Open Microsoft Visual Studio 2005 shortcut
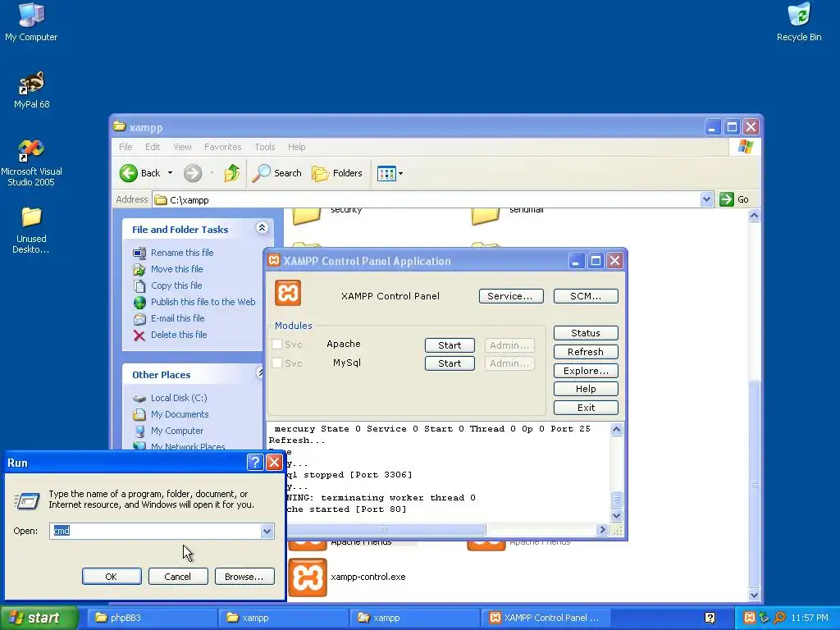This screenshot has height=630, width=840. pyautogui.click(x=31, y=163)
